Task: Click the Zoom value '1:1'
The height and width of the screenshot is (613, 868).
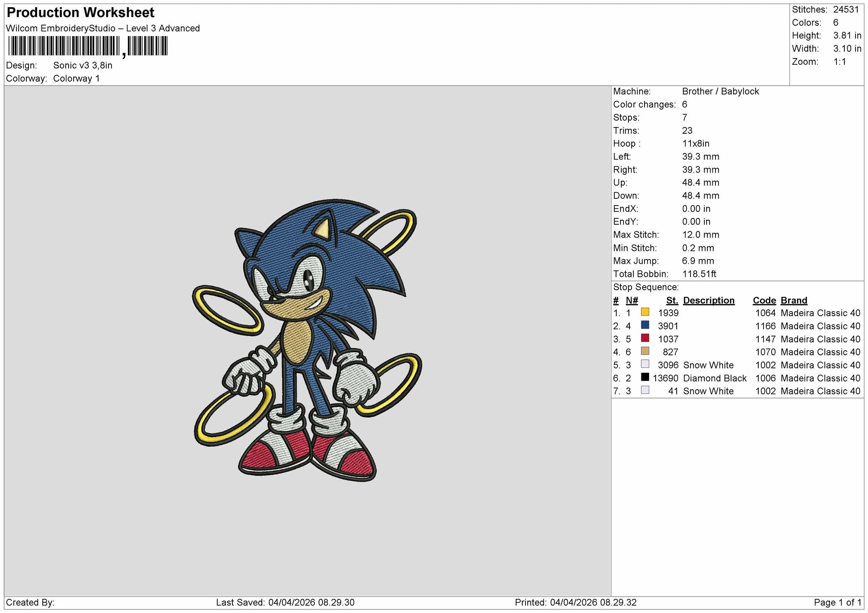Action: point(840,62)
